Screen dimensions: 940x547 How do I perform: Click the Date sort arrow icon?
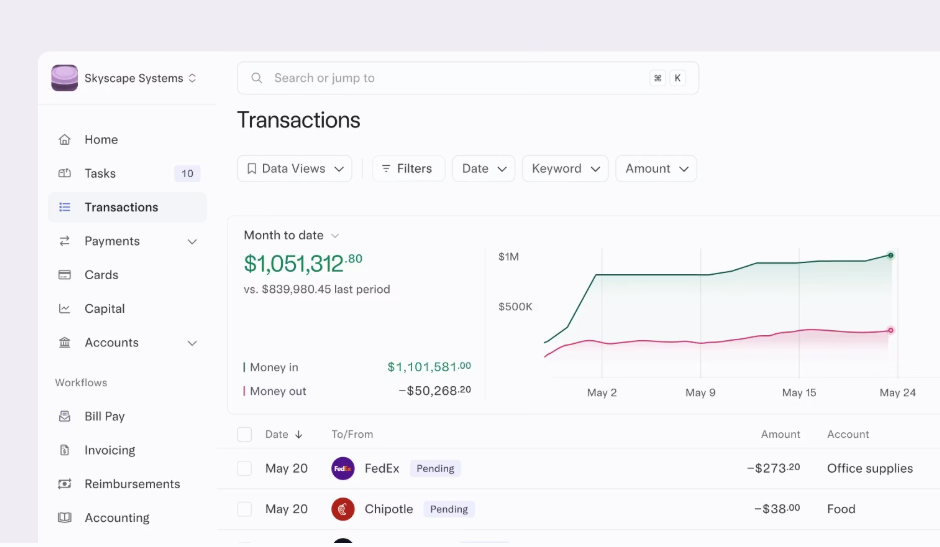[299, 434]
